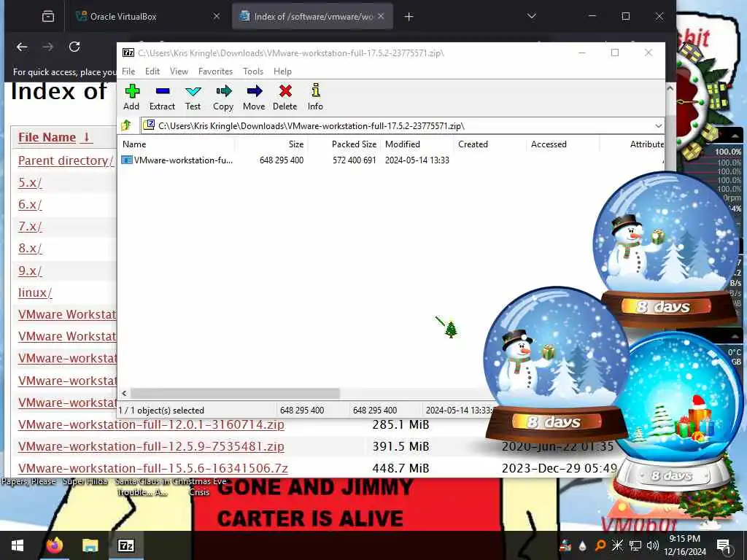Open the 8.x/ directory link
Viewport: 747px width, 560px height.
coord(30,248)
